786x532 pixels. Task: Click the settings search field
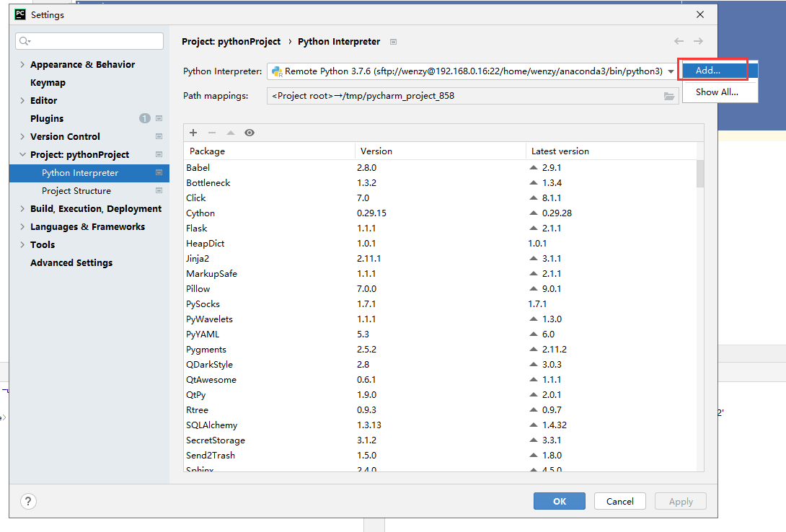pyautogui.click(x=89, y=41)
